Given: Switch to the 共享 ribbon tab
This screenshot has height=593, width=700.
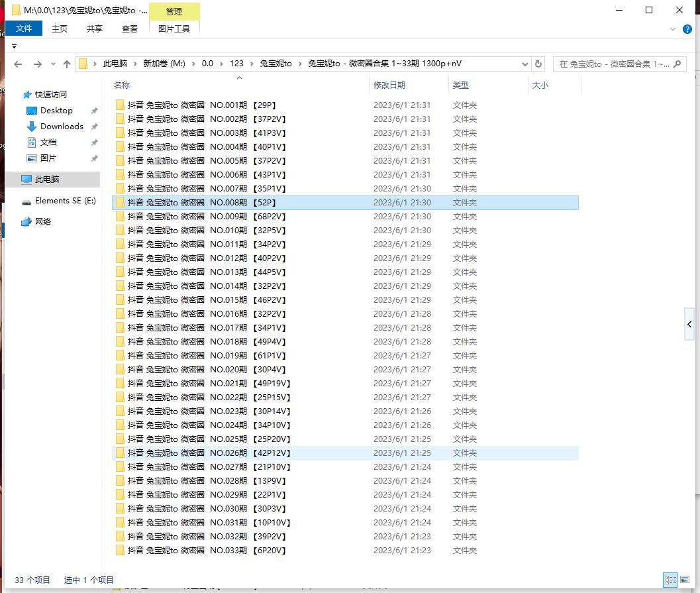Looking at the screenshot, I should (x=94, y=29).
